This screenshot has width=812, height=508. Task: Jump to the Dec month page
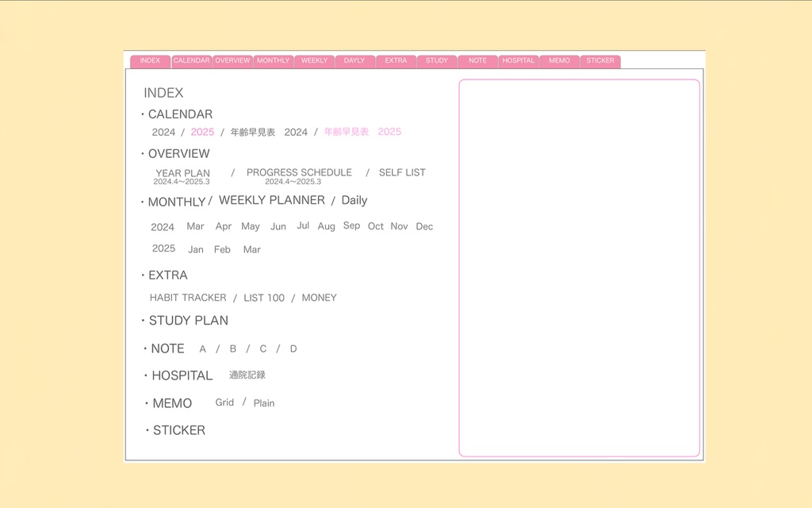tap(424, 226)
